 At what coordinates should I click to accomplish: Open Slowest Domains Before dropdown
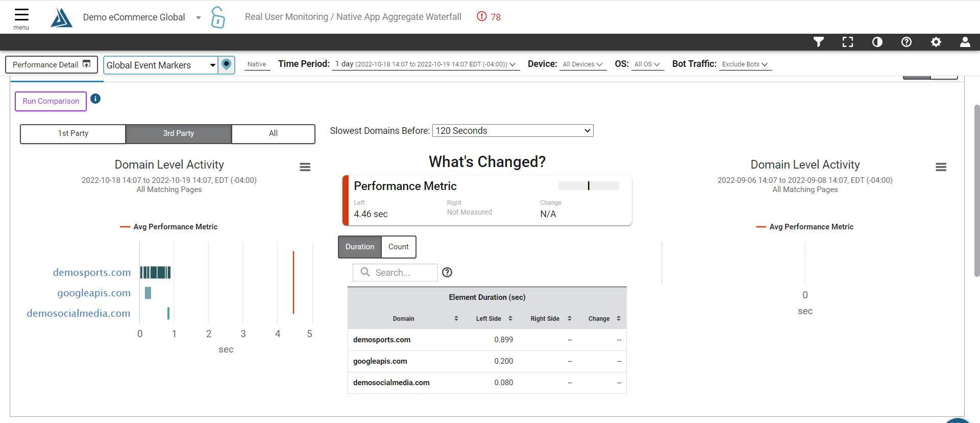[x=512, y=131]
